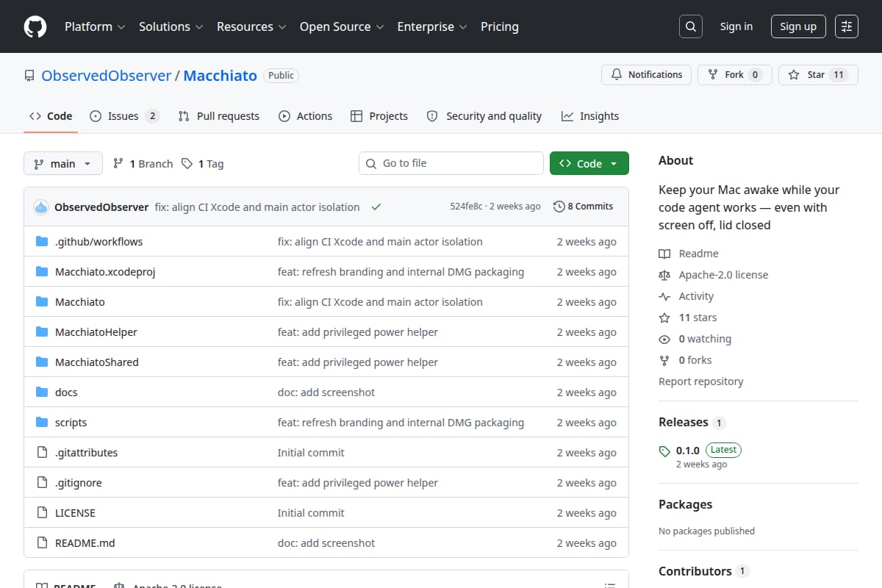Click the GitHub logo icon
The image size is (882, 588).
[x=35, y=26]
